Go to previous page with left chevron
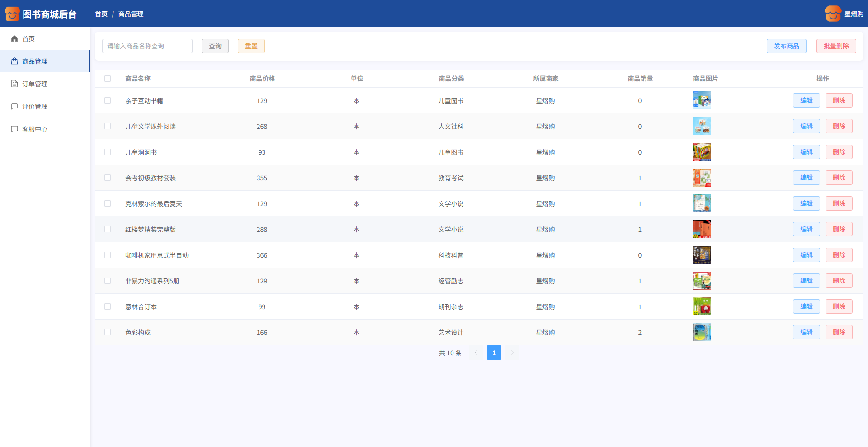This screenshot has width=868, height=447. [476, 353]
